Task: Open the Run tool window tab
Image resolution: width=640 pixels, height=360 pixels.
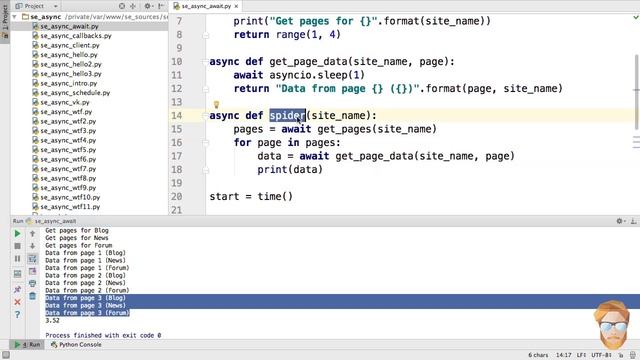Action: [28, 344]
